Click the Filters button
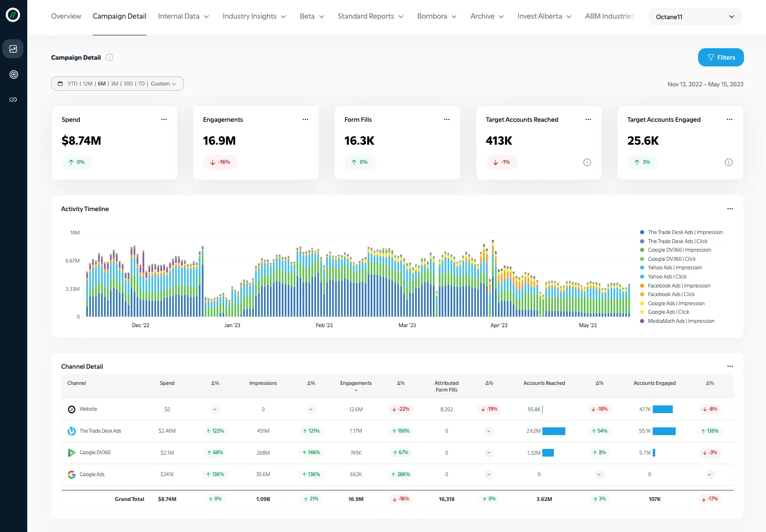Screen dimensions: 766x532 pos(721,57)
